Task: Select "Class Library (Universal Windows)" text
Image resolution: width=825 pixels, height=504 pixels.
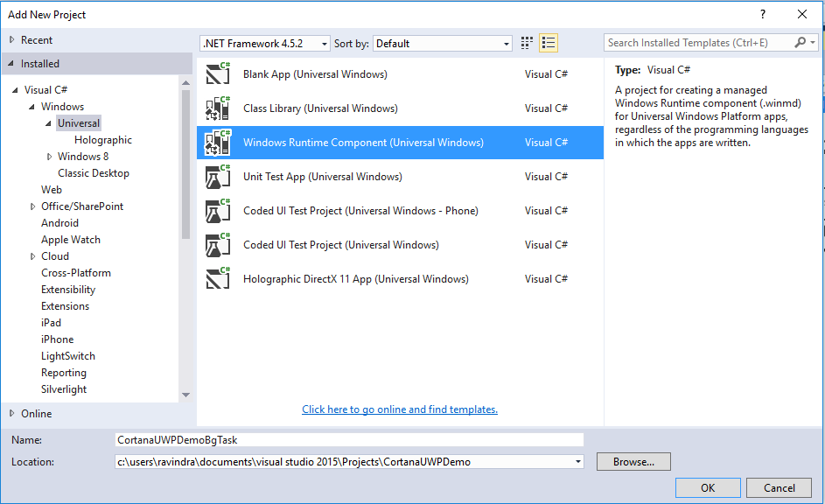Action: [320, 108]
